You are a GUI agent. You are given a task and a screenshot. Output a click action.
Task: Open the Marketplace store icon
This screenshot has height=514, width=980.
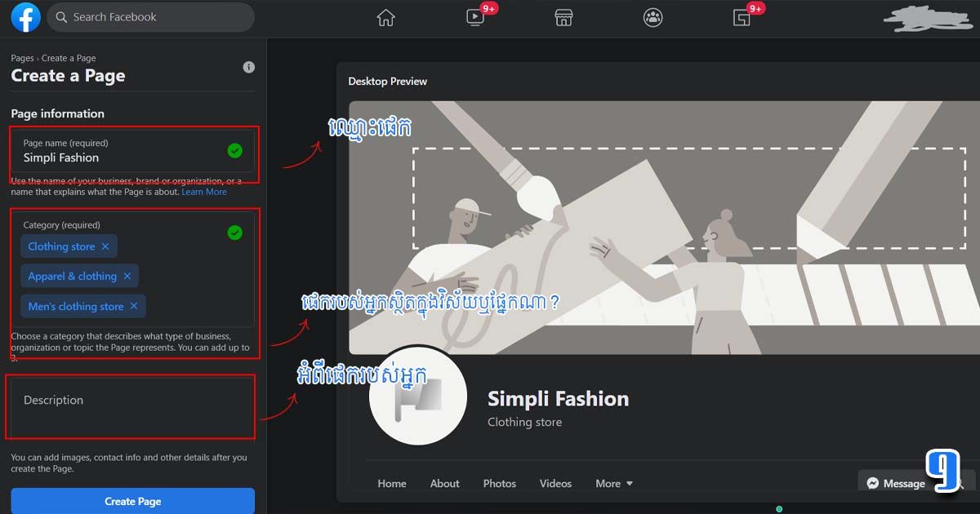point(563,18)
